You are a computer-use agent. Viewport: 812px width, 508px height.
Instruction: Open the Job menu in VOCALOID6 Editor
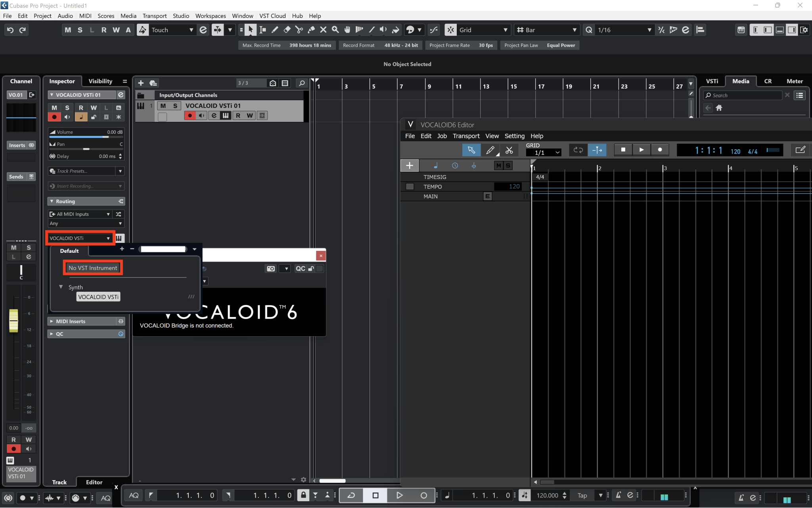(441, 136)
